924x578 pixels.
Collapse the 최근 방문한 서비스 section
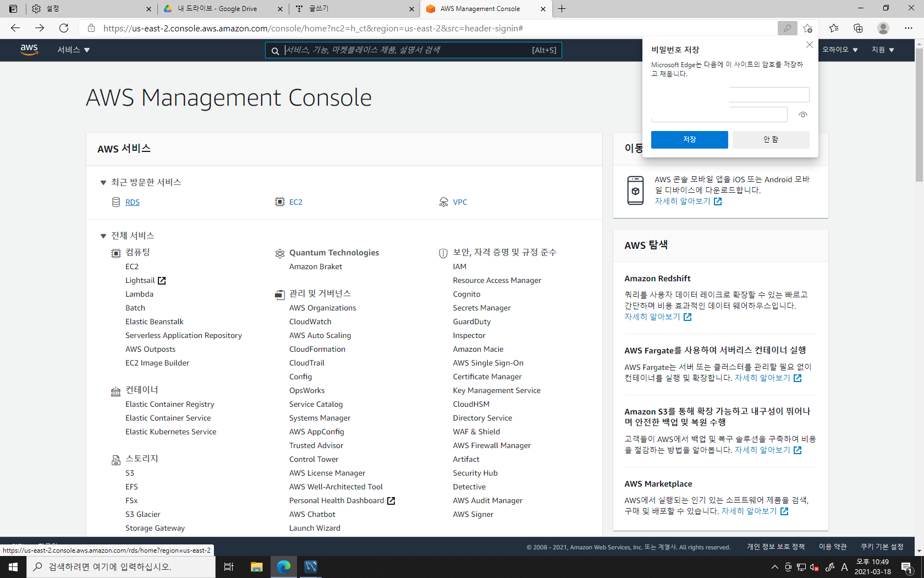[x=103, y=182]
